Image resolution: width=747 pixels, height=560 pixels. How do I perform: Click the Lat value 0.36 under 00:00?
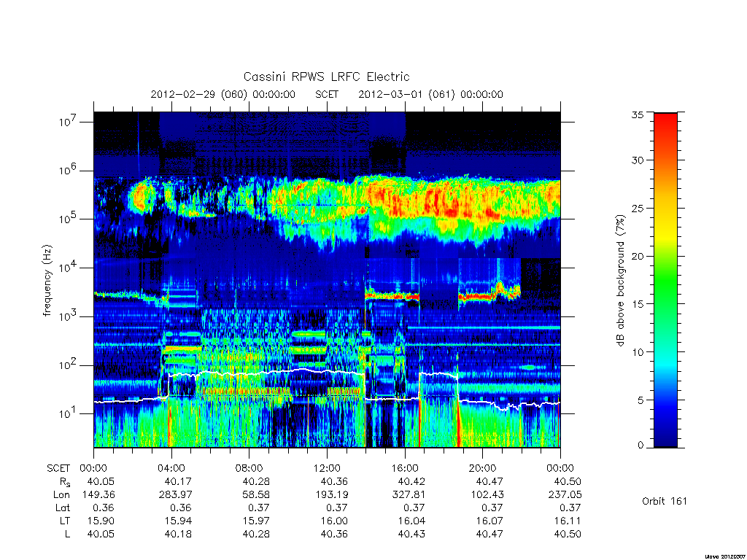tap(104, 508)
